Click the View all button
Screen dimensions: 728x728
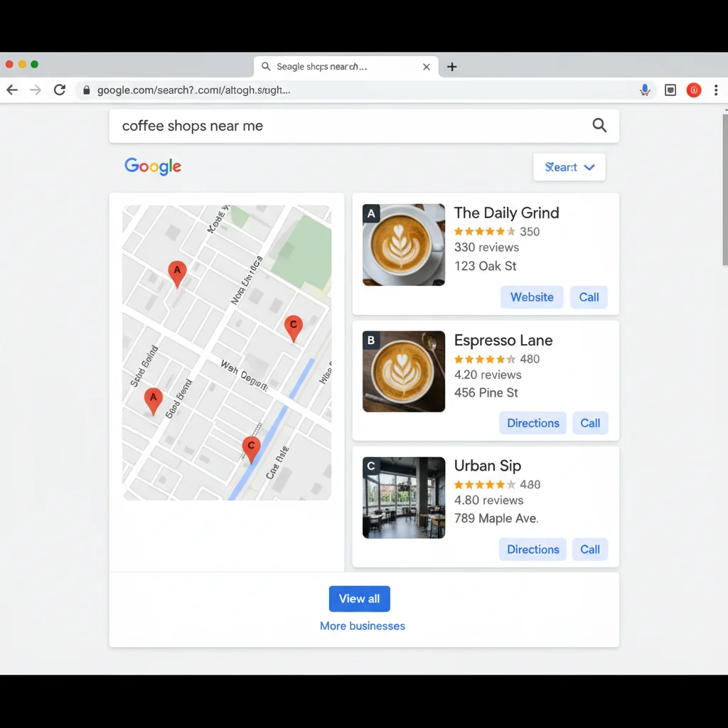pyautogui.click(x=359, y=599)
